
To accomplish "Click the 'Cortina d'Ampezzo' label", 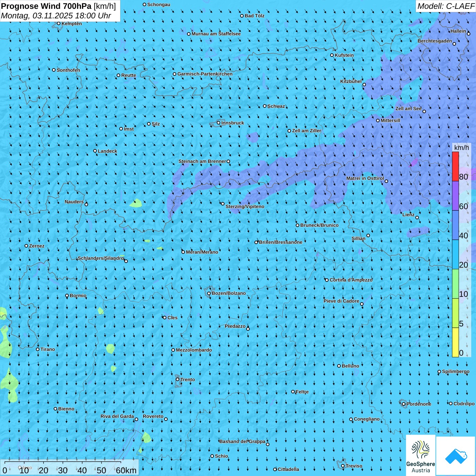I will [351, 280].
